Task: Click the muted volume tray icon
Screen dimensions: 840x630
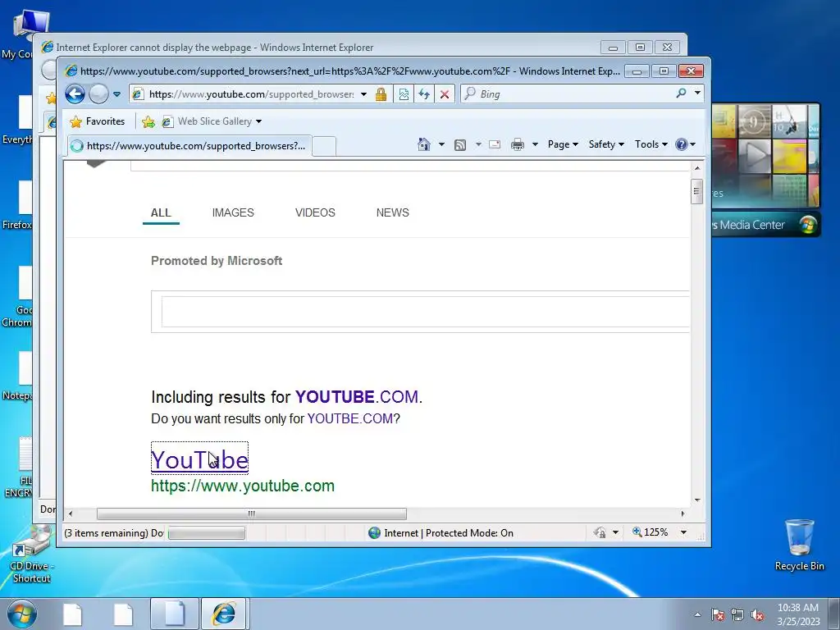Action: 757,614
